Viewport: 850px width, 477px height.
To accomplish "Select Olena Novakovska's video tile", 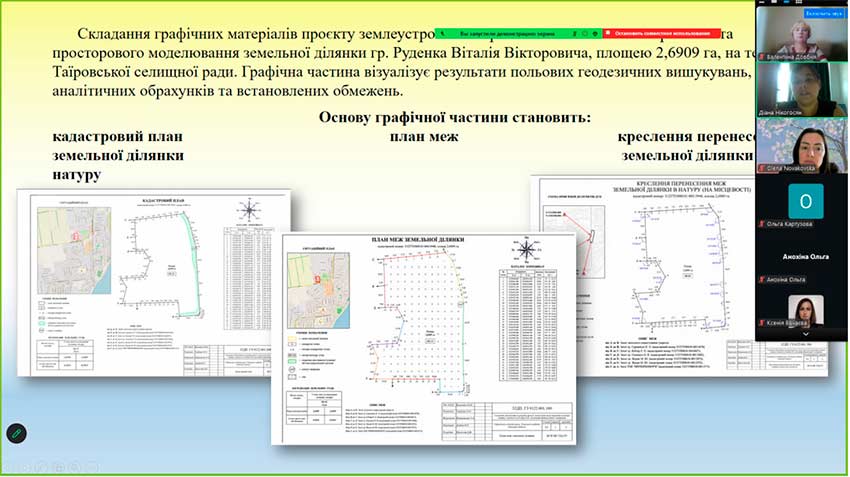I will (801, 145).
